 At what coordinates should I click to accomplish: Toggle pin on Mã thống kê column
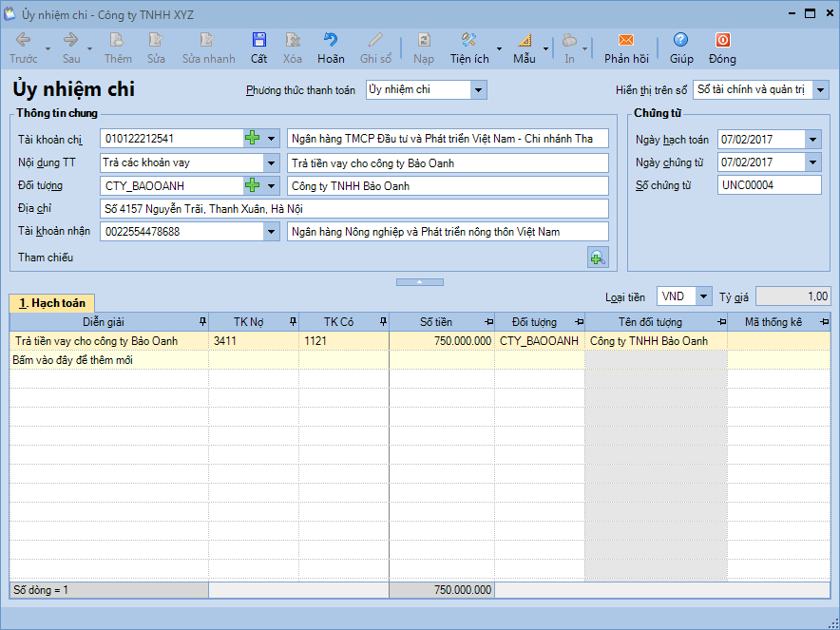pyautogui.click(x=824, y=322)
